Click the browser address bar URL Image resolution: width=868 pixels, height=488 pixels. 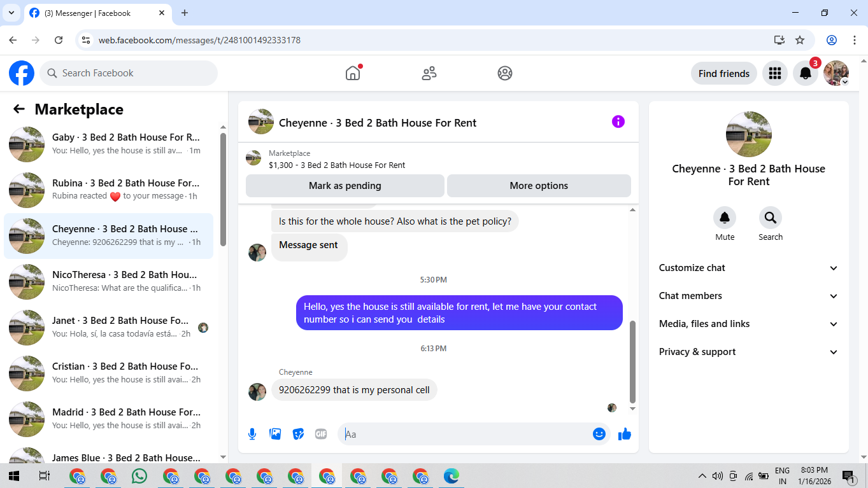tap(199, 40)
